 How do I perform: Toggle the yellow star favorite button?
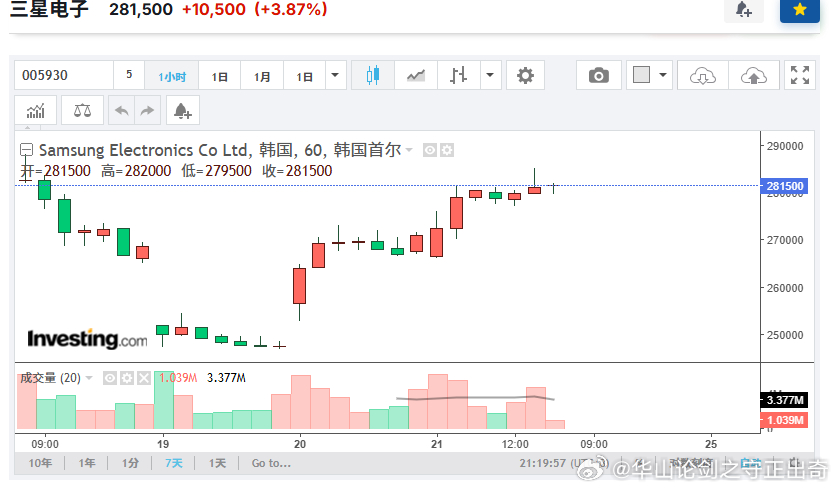click(x=800, y=10)
